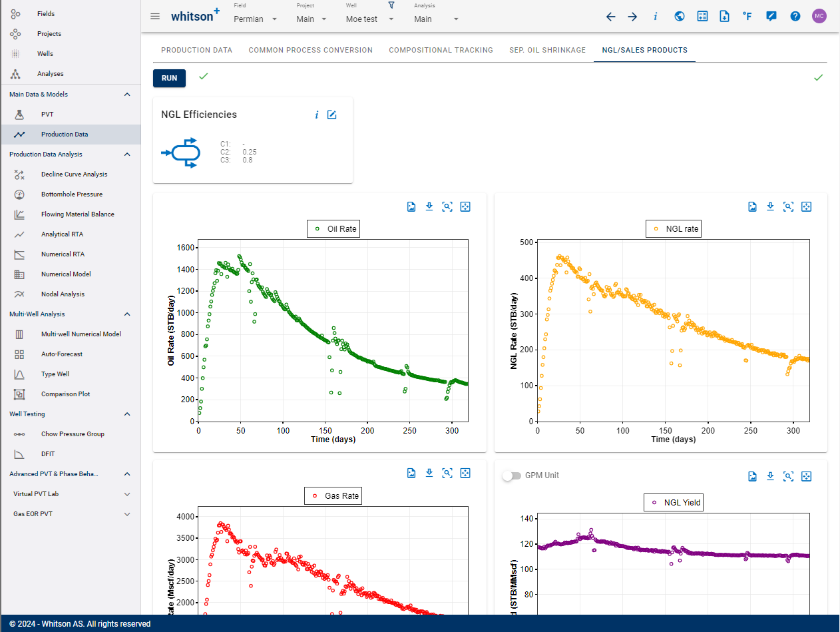This screenshot has width=840, height=632.
Task: Save NGL Yield chart as image
Action: coord(752,476)
